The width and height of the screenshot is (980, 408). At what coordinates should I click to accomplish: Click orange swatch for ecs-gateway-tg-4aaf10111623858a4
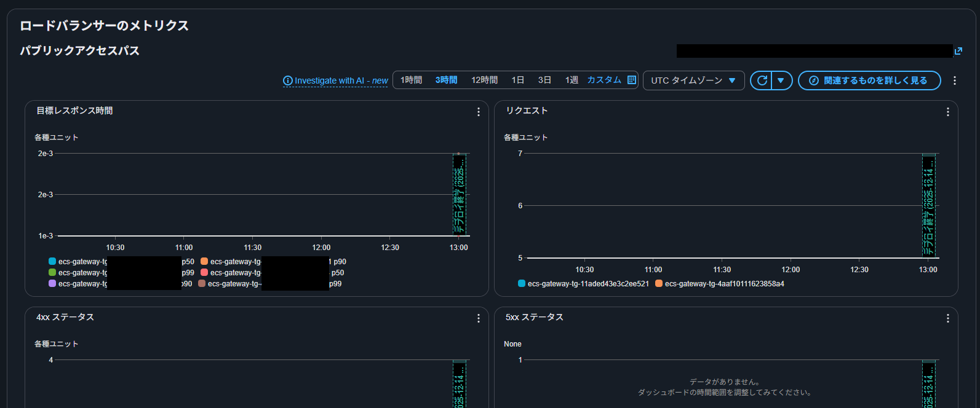[x=659, y=284]
